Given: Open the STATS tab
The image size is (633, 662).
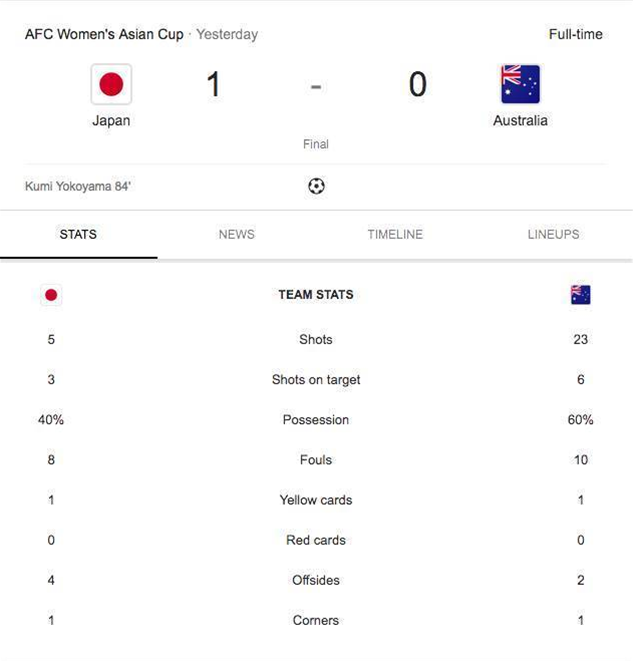Looking at the screenshot, I should coord(78,234).
